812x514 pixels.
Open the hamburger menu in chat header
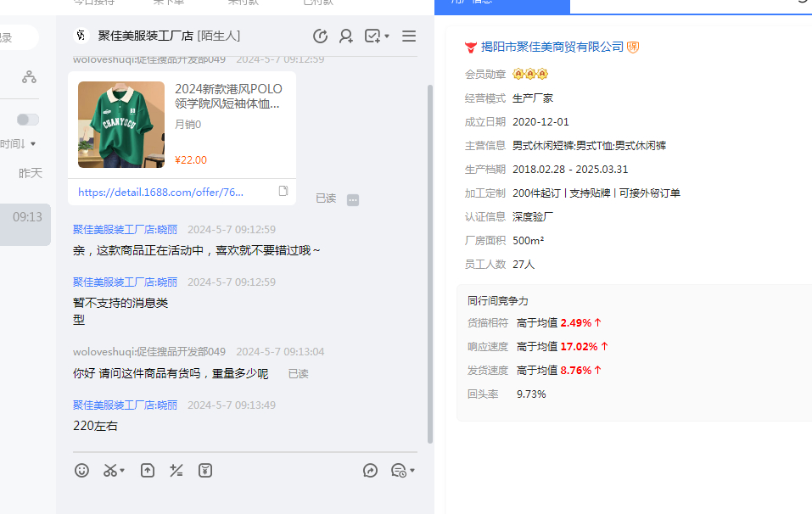click(409, 36)
